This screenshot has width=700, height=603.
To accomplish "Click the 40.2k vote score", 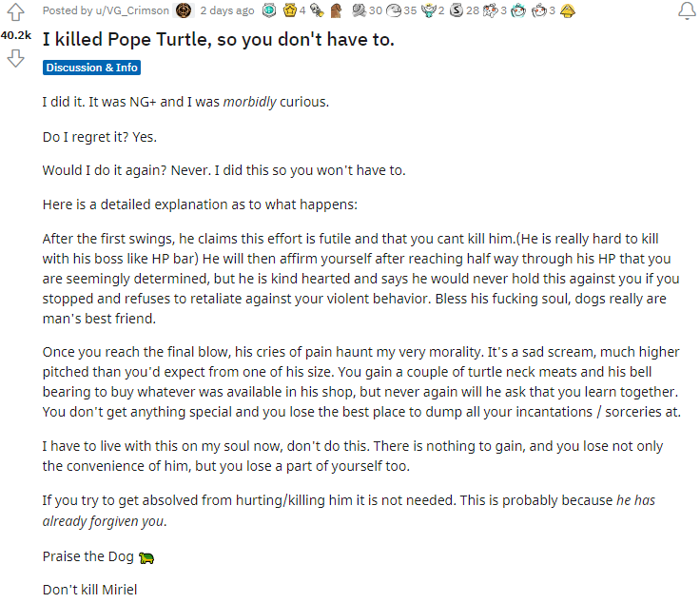I will click(16, 35).
